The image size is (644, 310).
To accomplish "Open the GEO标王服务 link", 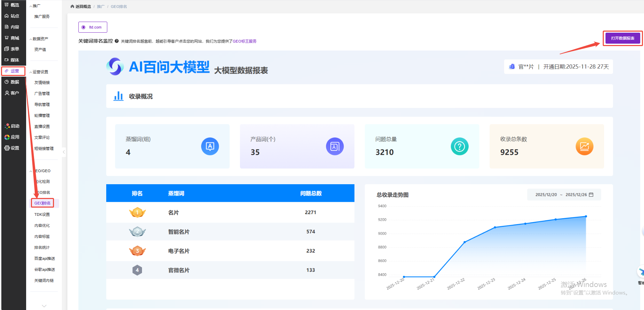I will pos(244,41).
